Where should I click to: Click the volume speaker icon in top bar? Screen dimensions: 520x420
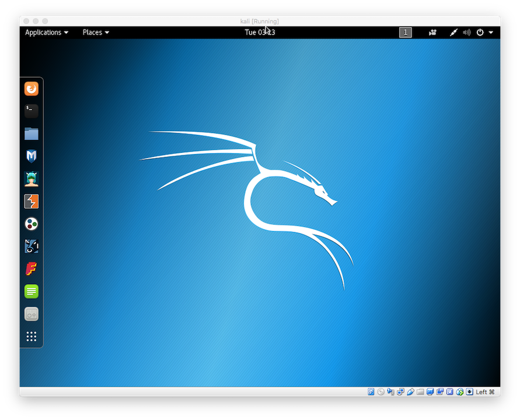click(466, 33)
